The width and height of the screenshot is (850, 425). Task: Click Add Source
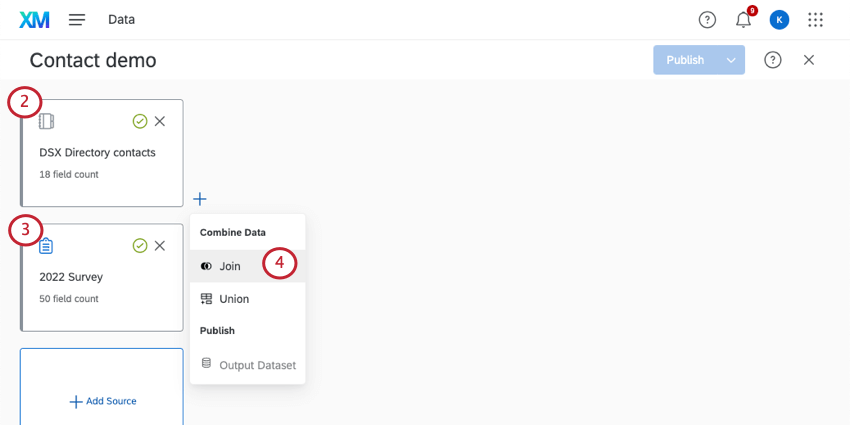[102, 401]
